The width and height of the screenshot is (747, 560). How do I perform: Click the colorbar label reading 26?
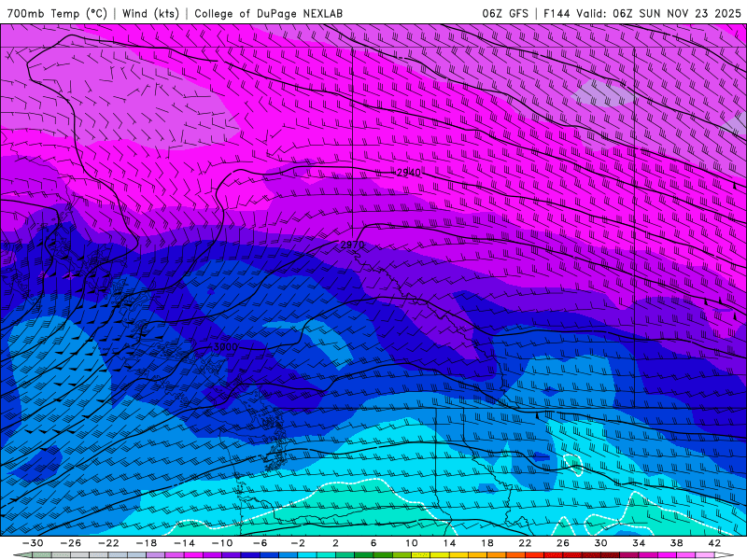coord(563,543)
